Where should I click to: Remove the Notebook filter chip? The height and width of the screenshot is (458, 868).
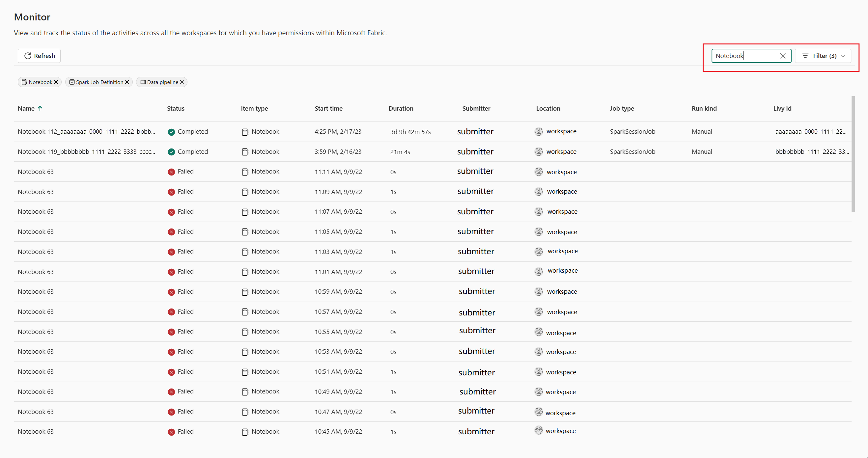(56, 82)
